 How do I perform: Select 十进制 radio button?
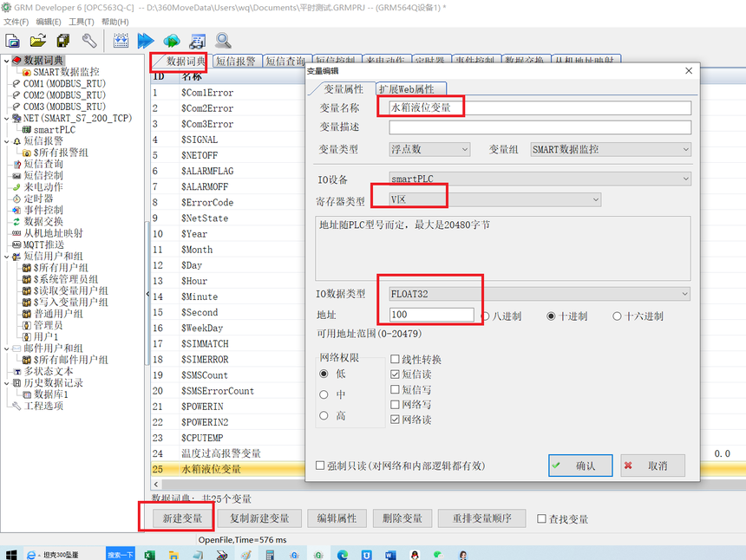point(551,316)
